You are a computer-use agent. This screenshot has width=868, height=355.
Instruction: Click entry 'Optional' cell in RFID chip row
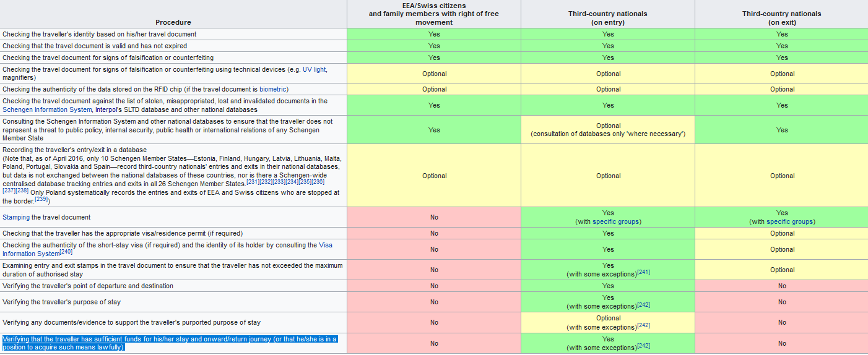click(608, 89)
